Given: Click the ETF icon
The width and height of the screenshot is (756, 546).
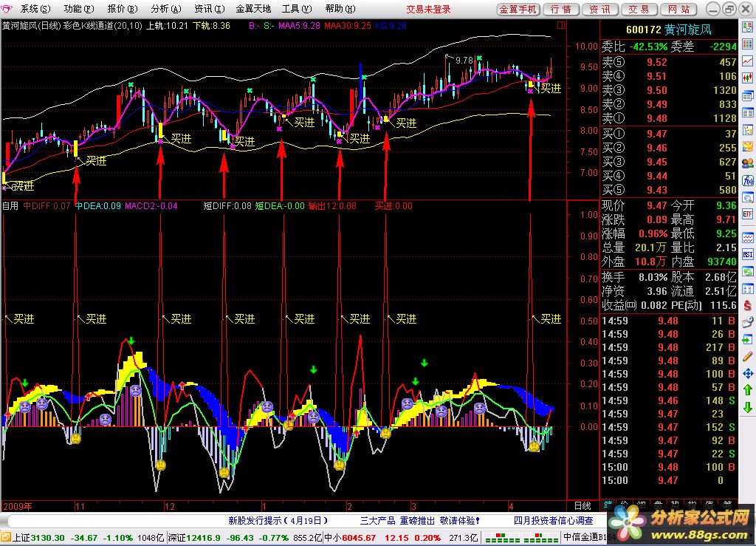Looking at the screenshot, I should tap(747, 214).
